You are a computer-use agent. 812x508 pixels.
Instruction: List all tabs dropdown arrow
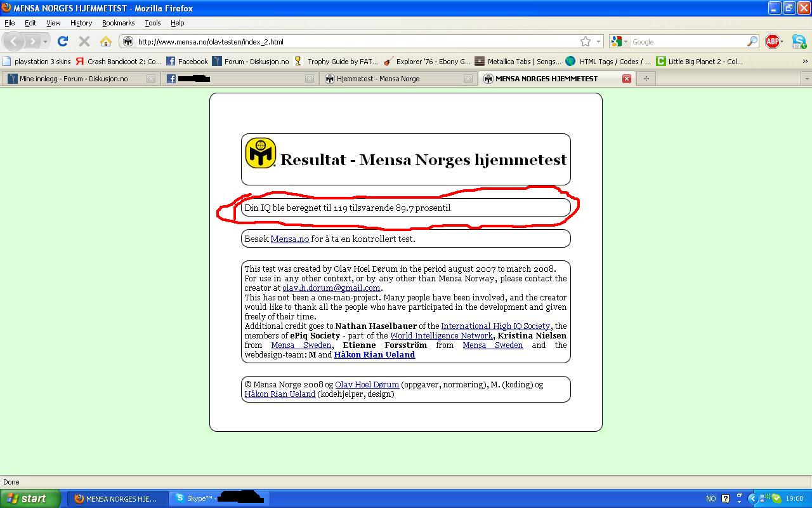[806, 79]
